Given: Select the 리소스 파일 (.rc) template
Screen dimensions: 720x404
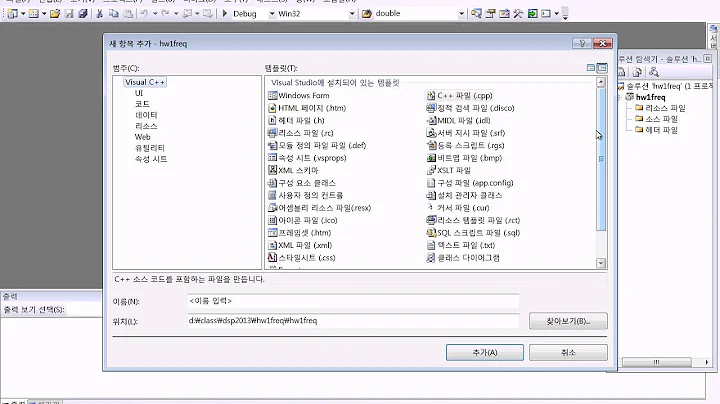Looking at the screenshot, I should pos(301,133).
